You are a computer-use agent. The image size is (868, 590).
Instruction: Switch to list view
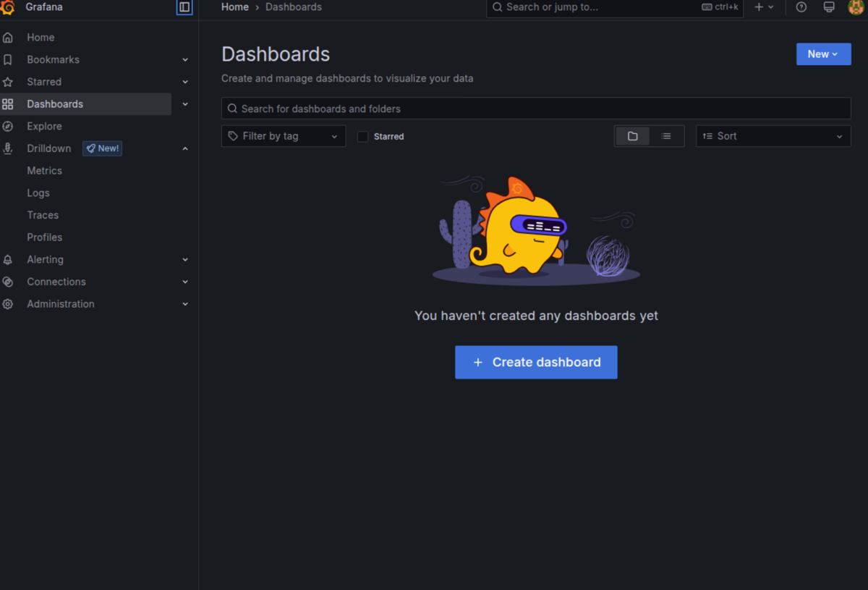tap(666, 136)
